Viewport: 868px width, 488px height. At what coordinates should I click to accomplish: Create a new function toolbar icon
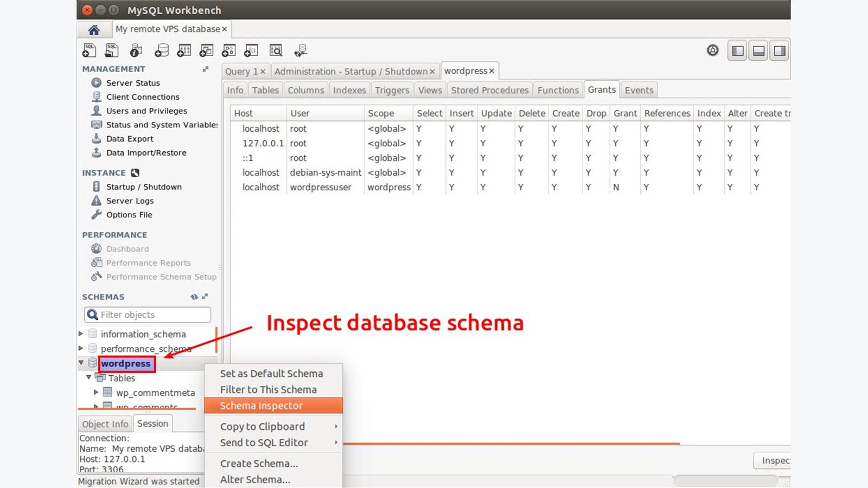coord(251,50)
